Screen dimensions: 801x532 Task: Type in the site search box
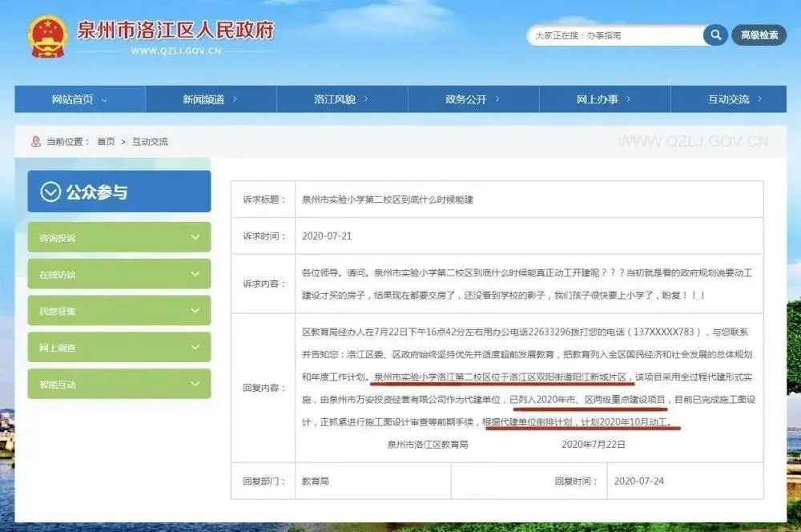[x=613, y=35]
